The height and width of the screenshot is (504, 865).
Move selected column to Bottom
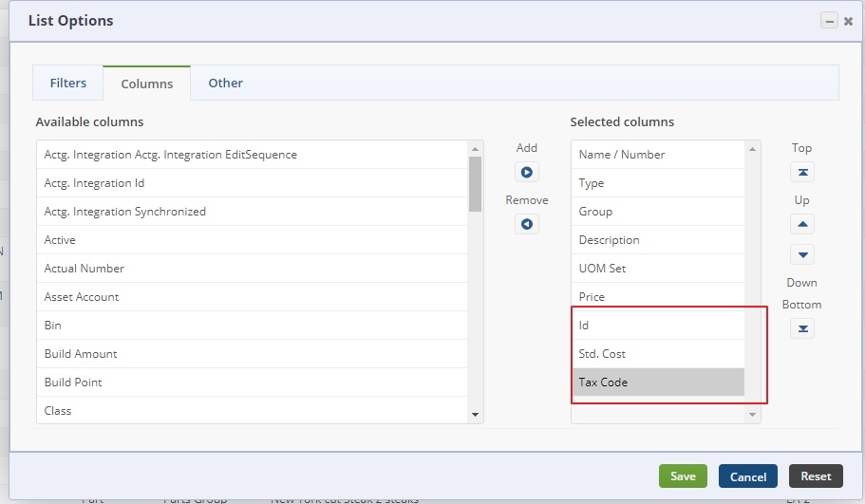pos(802,328)
